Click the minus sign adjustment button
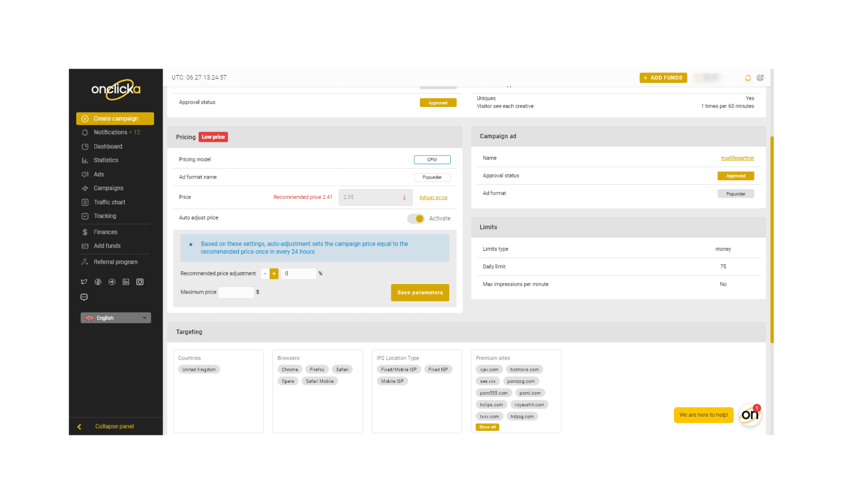843x504 pixels. pyautogui.click(x=265, y=273)
